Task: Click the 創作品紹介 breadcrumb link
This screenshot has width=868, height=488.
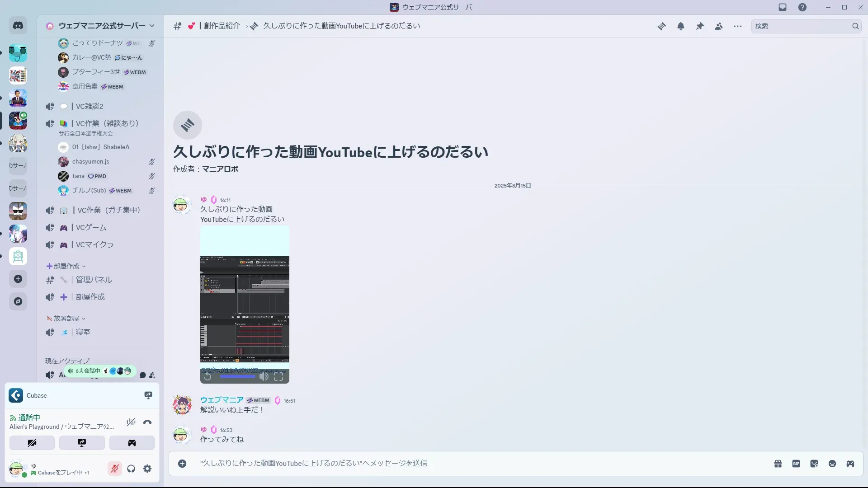Action: [222, 26]
